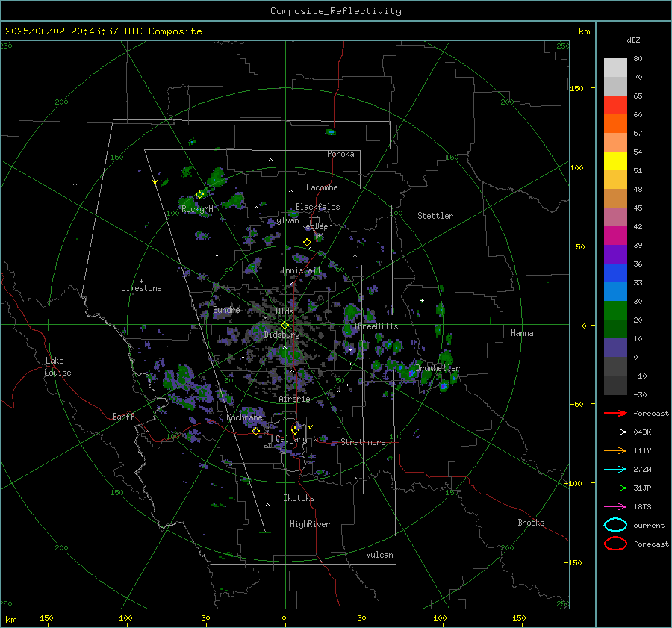Screen dimensions: 672x628
Task: Click the Calgary city label
Action: point(291,439)
